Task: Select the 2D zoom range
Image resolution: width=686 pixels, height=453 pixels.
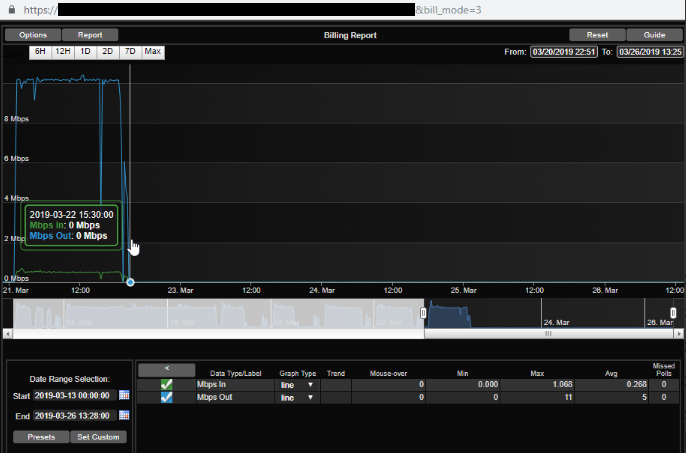Action: [108, 52]
